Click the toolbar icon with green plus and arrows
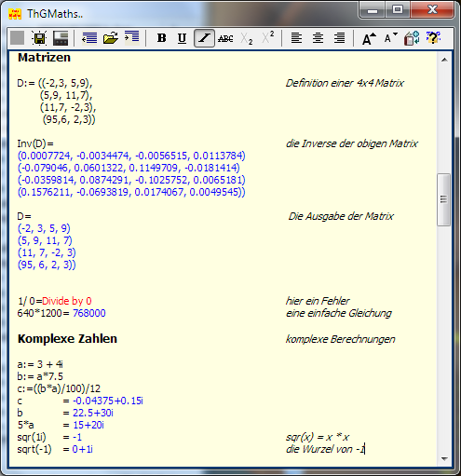The image size is (461, 476). tap(412, 38)
